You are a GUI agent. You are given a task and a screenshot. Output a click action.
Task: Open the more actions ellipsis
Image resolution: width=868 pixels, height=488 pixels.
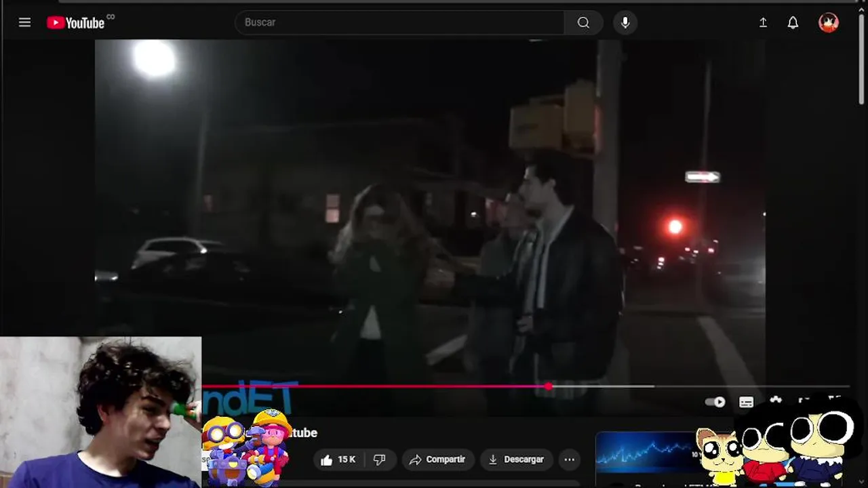pos(570,460)
